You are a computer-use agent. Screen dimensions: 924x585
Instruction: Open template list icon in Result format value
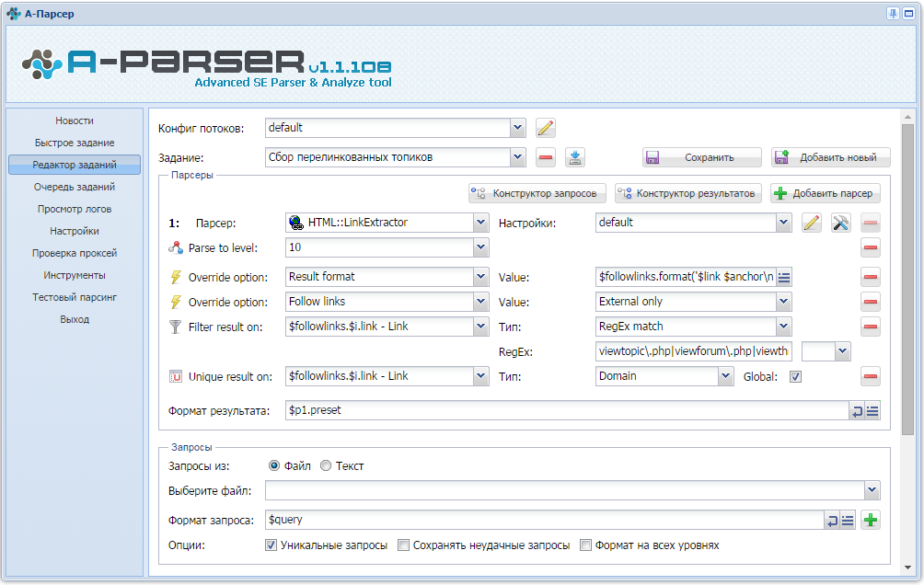coord(784,277)
